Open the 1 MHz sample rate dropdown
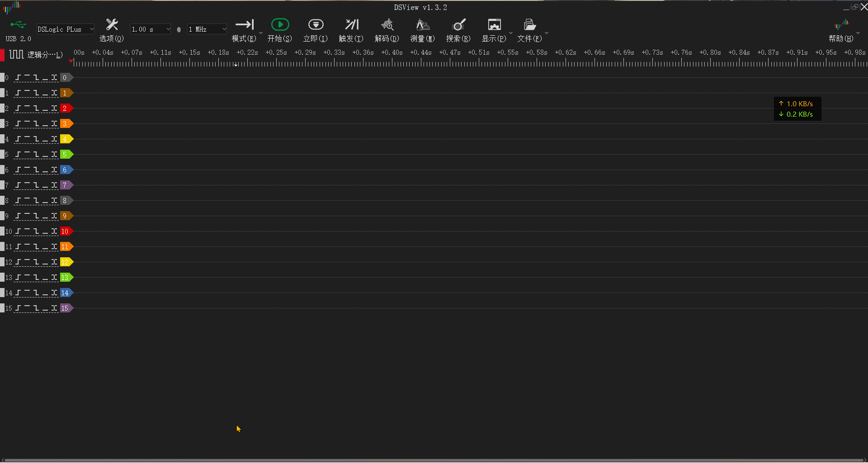This screenshot has height=463, width=868. point(207,29)
